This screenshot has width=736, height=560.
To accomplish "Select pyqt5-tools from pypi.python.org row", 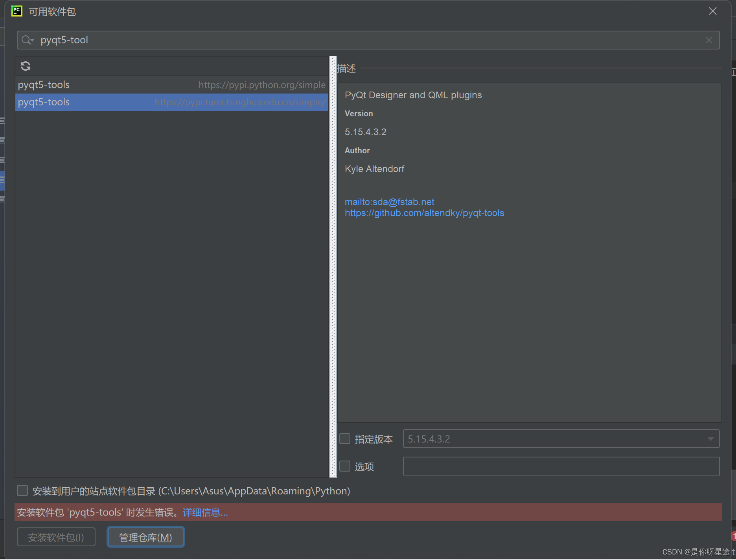I will pos(172,85).
